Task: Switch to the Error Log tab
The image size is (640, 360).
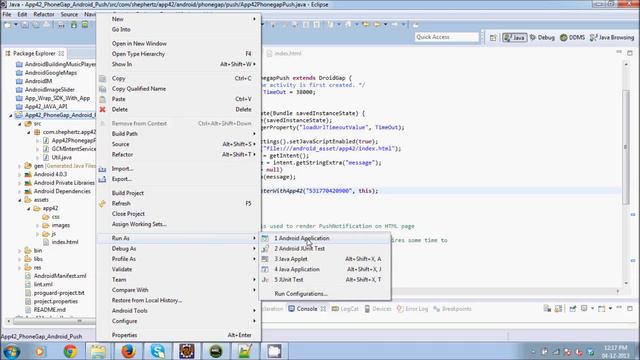Action: pos(412,309)
